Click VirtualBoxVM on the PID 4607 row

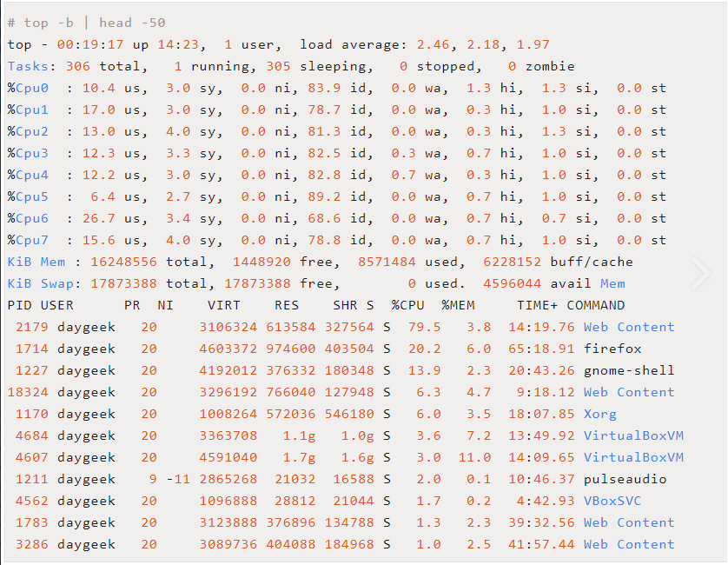(633, 458)
